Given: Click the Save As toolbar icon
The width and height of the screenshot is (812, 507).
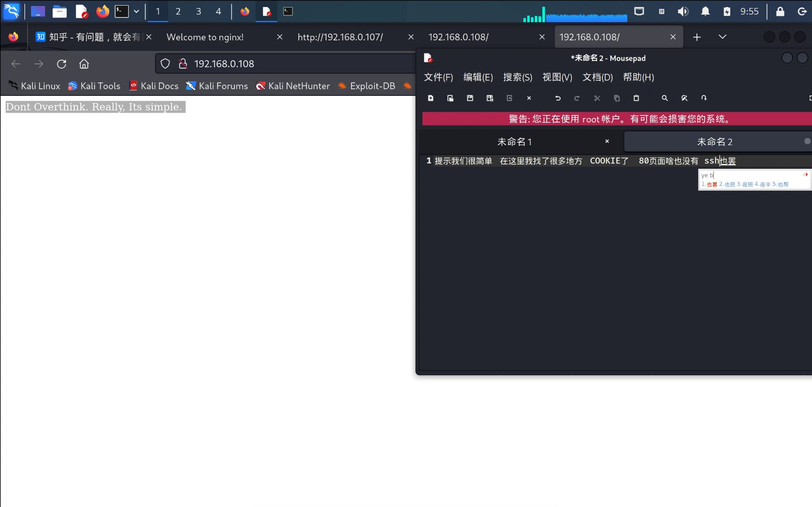Looking at the screenshot, I should pyautogui.click(x=490, y=98).
